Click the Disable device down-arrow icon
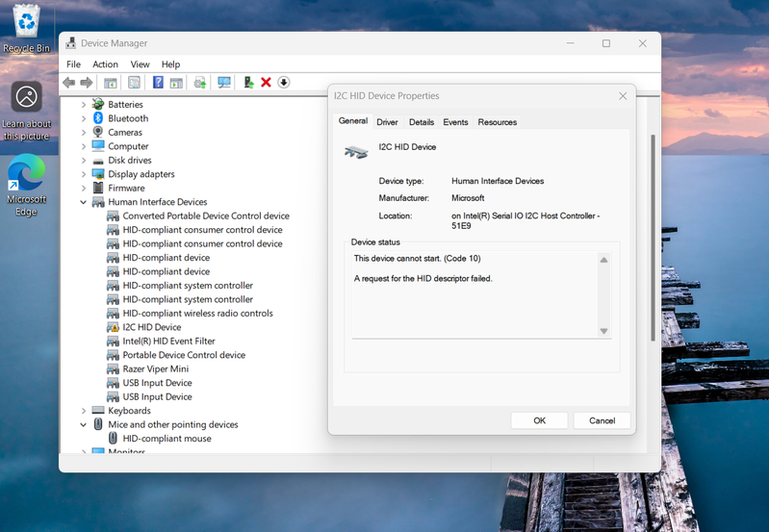The width and height of the screenshot is (769, 532). 284,83
